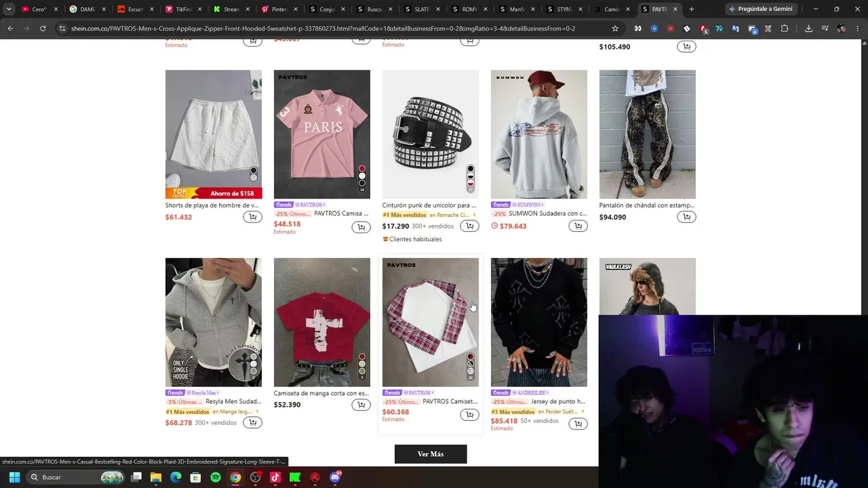Open the white textured shorts product image
The width and height of the screenshot is (868, 488).
click(214, 134)
